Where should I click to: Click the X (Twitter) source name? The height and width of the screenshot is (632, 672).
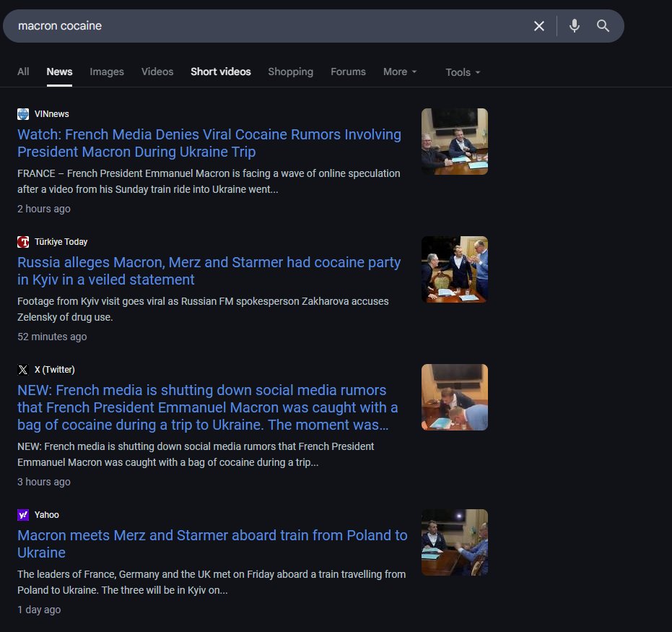coord(54,370)
